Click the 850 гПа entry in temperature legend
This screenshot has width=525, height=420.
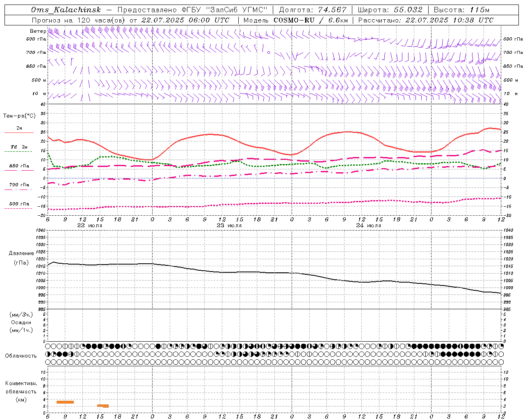(x=19, y=166)
